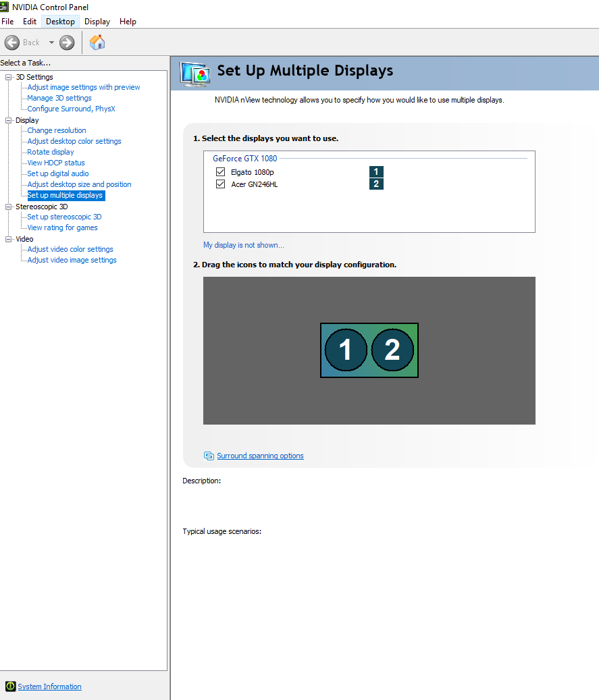
Task: Select display 2 icon in layout area
Action: (x=392, y=350)
